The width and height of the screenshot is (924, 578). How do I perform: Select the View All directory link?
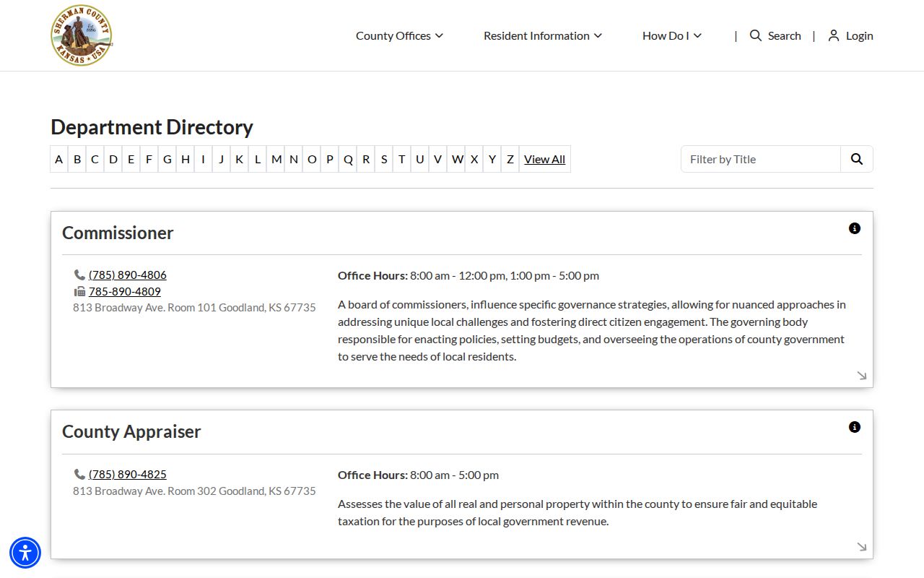pyautogui.click(x=545, y=159)
